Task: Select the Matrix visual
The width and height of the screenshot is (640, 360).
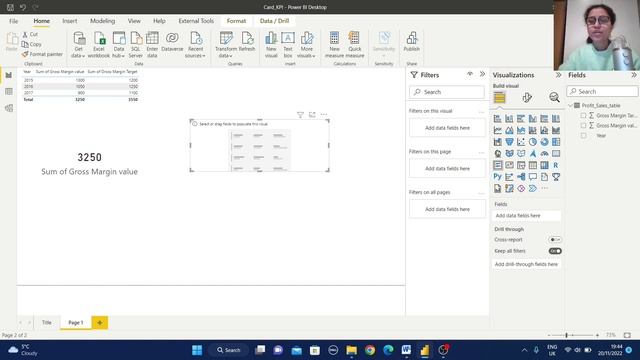Action: (544, 165)
